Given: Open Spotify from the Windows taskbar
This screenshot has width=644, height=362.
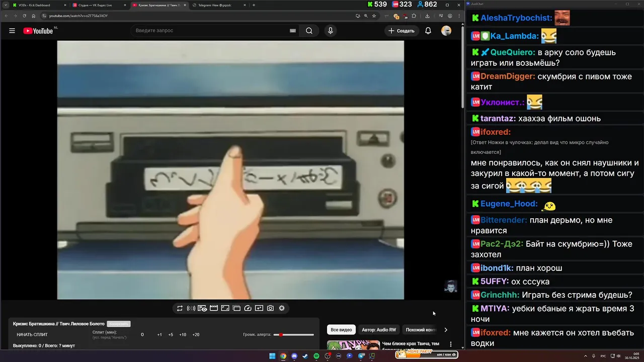Looking at the screenshot, I should (x=316, y=356).
